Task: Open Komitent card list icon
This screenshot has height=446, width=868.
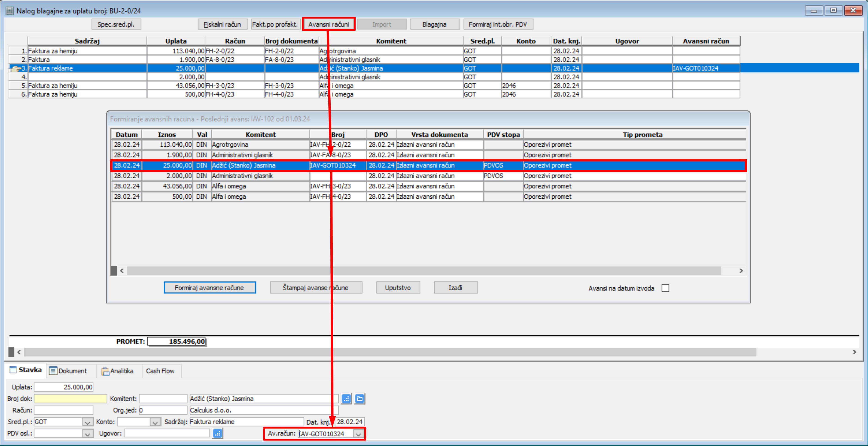Action: click(359, 399)
